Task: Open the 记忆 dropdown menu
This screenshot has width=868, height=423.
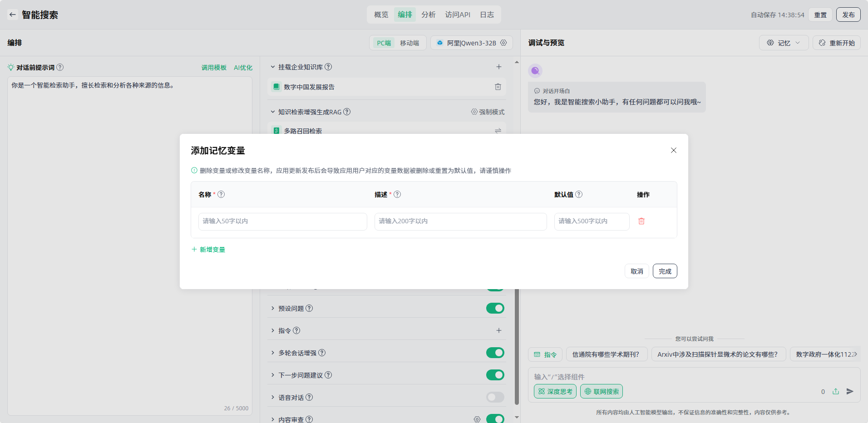Action: (784, 43)
